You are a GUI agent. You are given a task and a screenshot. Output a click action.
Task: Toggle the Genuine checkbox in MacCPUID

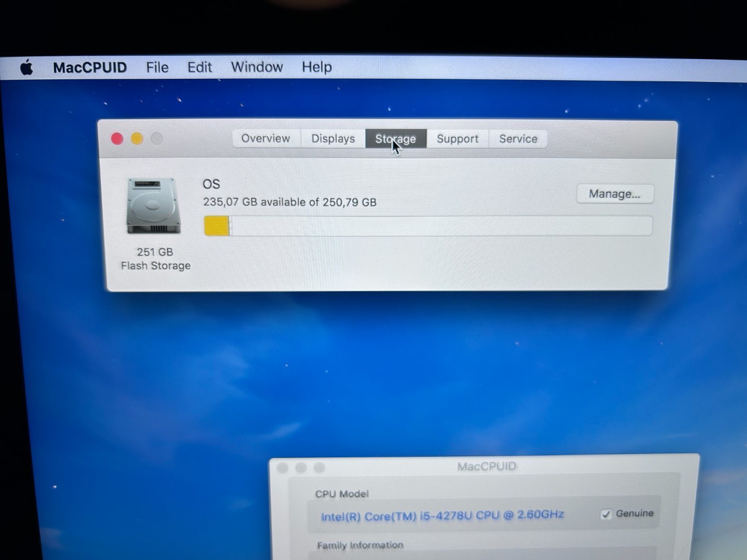coord(605,514)
